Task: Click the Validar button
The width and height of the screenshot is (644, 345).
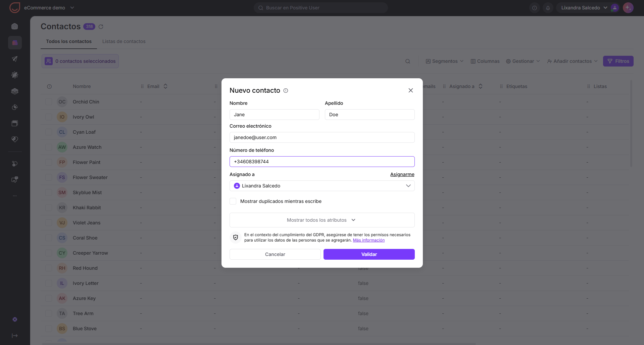Action: tap(369, 254)
